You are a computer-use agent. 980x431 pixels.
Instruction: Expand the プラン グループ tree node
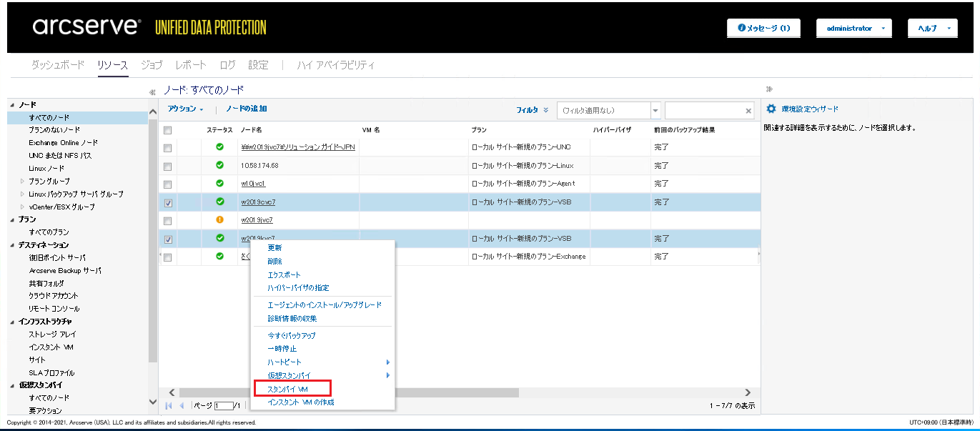[x=23, y=182]
